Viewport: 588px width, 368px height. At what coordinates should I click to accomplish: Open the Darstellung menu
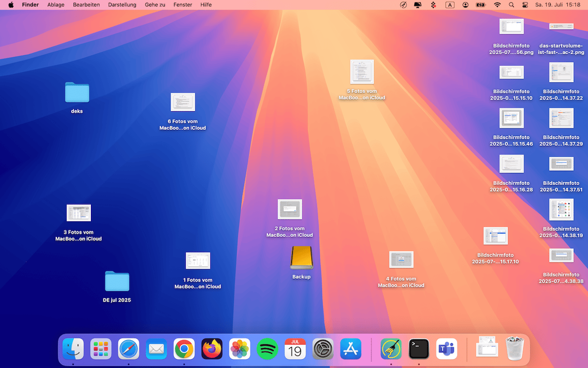pyautogui.click(x=122, y=5)
